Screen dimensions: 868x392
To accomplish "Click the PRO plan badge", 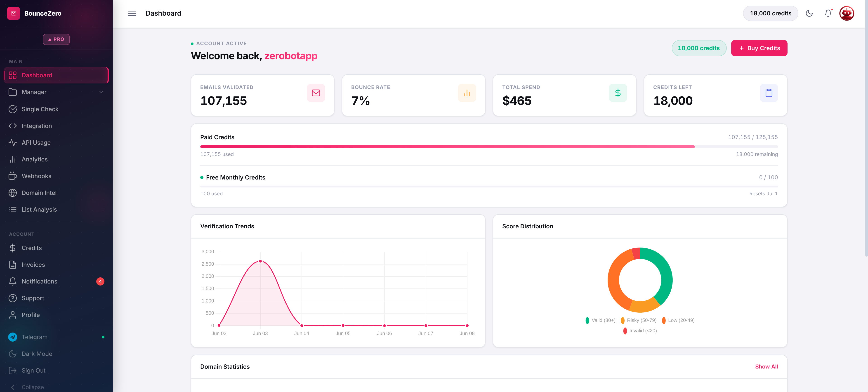I will 56,39.
